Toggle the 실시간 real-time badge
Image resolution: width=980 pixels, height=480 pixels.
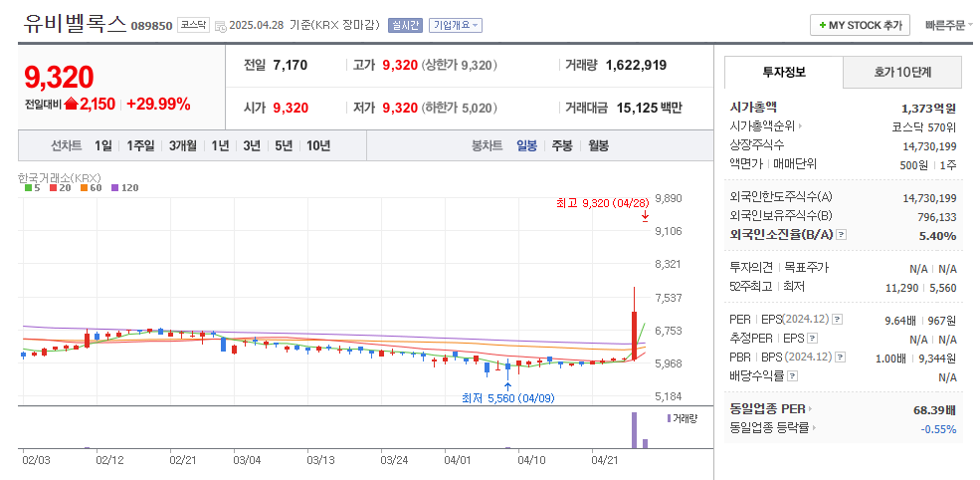[406, 26]
